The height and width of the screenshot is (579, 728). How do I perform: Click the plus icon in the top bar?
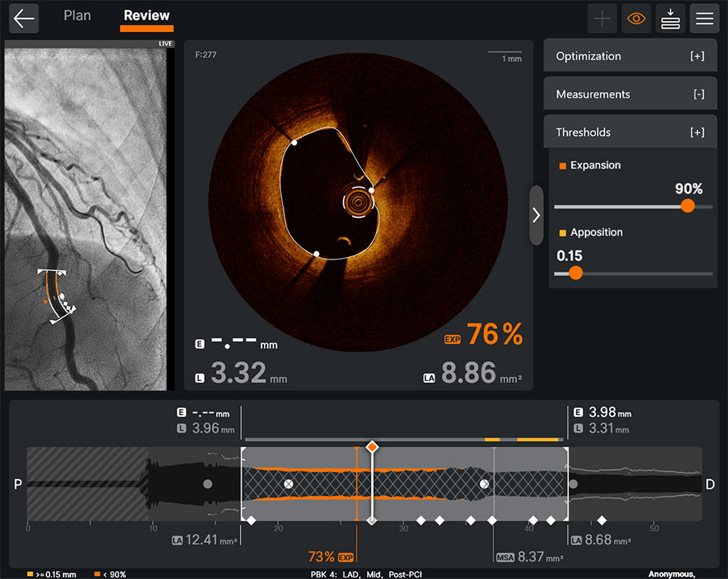point(602,18)
